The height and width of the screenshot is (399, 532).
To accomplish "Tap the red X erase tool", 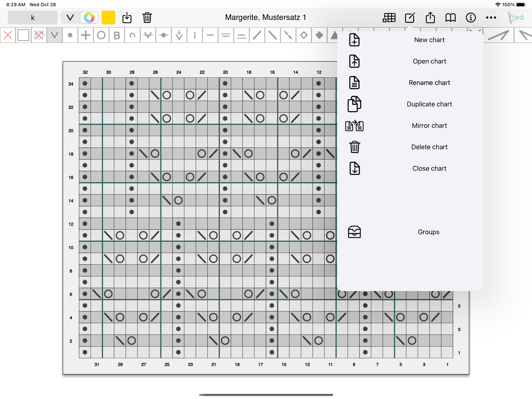I will click(x=8, y=35).
